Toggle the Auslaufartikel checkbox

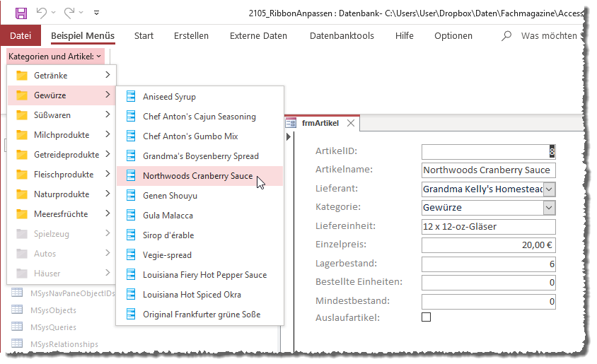[426, 317]
